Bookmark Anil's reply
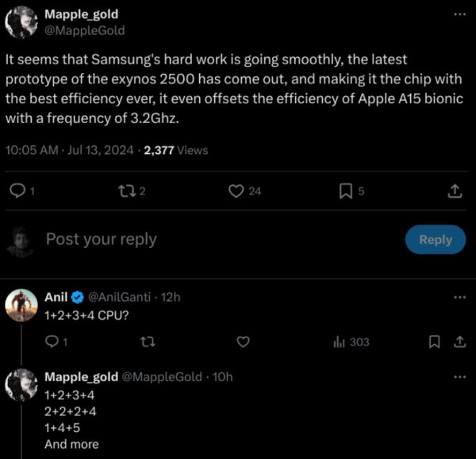The image size is (476, 459). pos(434,341)
